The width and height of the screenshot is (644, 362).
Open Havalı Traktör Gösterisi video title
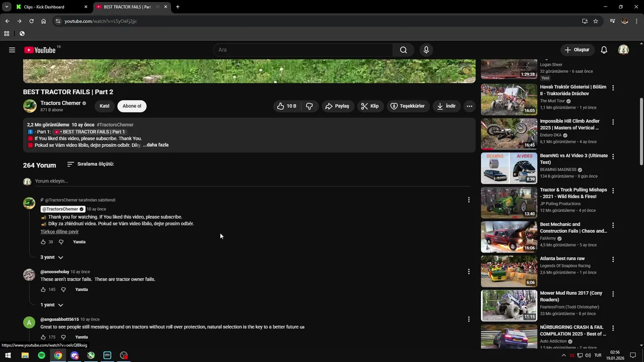coord(573,90)
